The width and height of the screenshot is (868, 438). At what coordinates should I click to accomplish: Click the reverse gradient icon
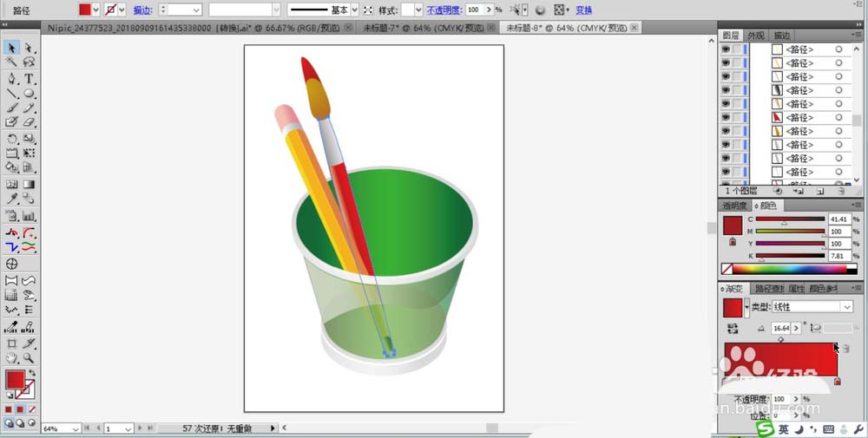coord(733,329)
